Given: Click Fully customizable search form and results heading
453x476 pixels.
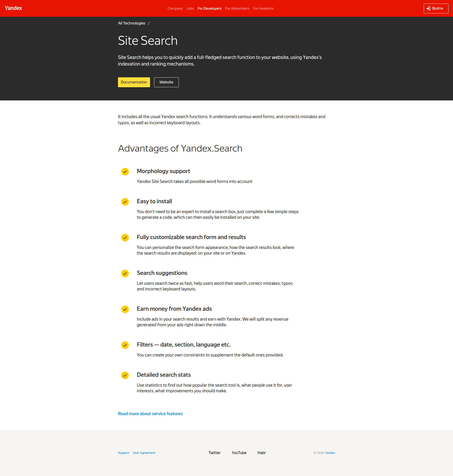Looking at the screenshot, I should [x=191, y=237].
